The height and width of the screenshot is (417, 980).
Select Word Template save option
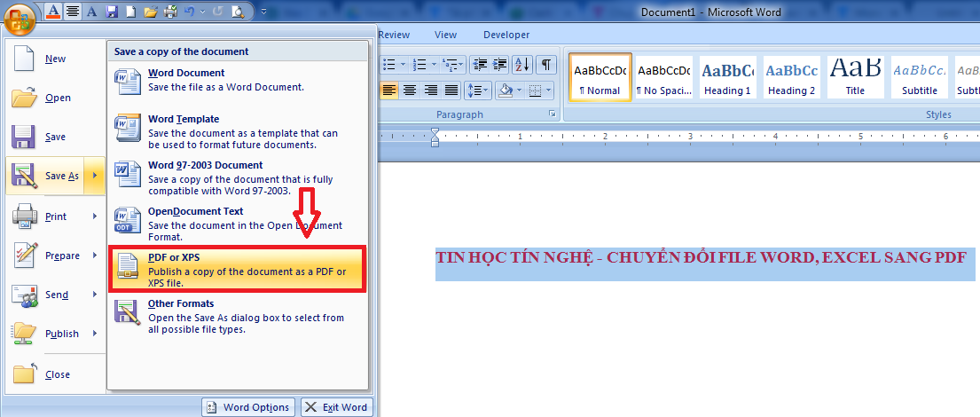[x=238, y=131]
